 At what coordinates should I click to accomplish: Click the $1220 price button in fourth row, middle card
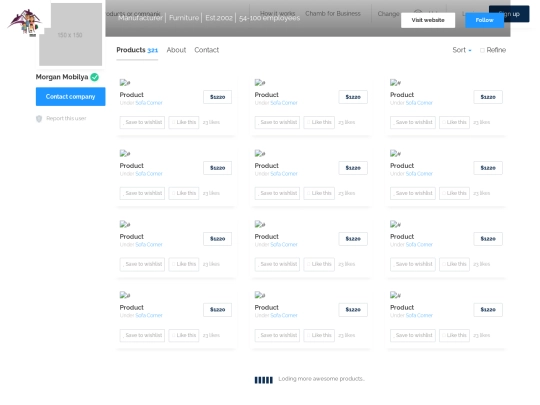click(x=353, y=310)
